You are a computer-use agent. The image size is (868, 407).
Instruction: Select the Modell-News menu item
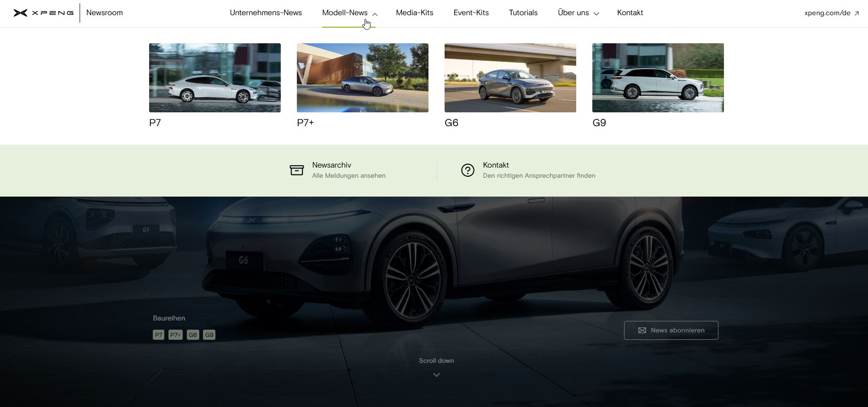pos(345,13)
